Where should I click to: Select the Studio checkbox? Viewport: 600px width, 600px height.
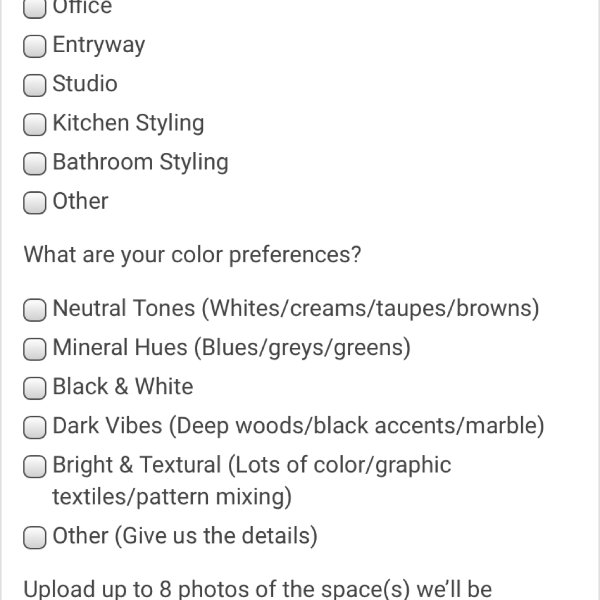tap(35, 85)
